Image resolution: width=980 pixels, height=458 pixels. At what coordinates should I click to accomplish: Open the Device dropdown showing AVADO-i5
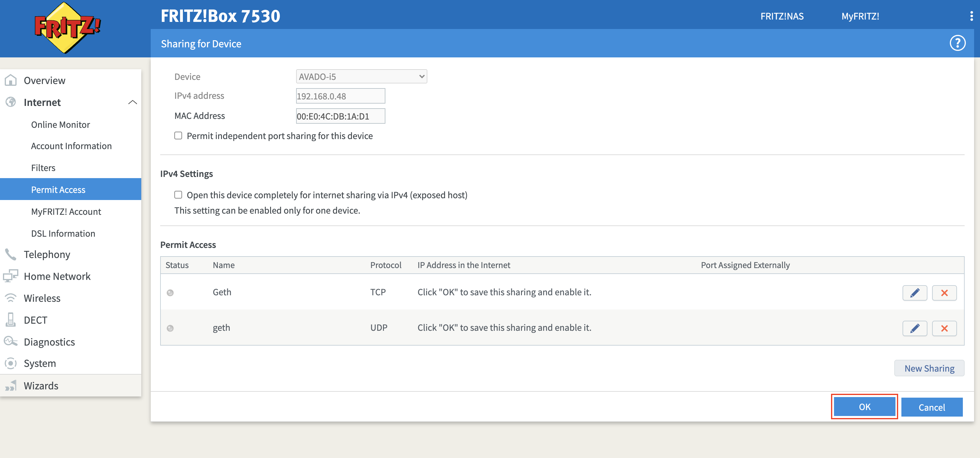(361, 77)
